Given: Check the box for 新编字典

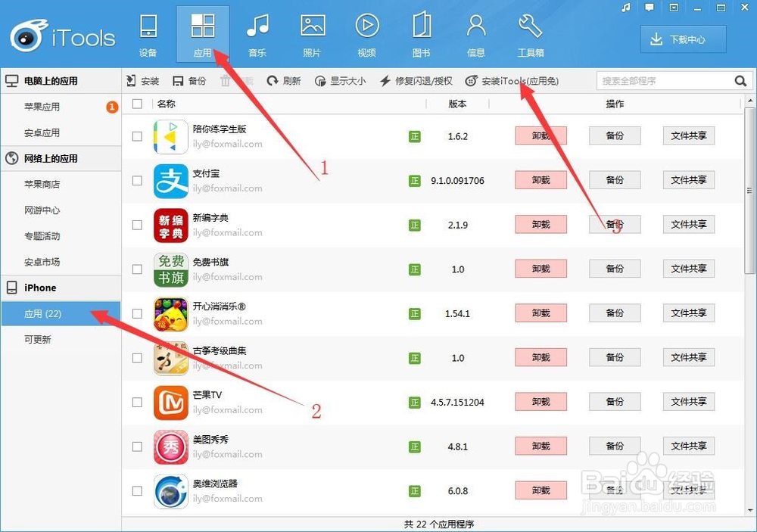Looking at the screenshot, I should [x=137, y=225].
